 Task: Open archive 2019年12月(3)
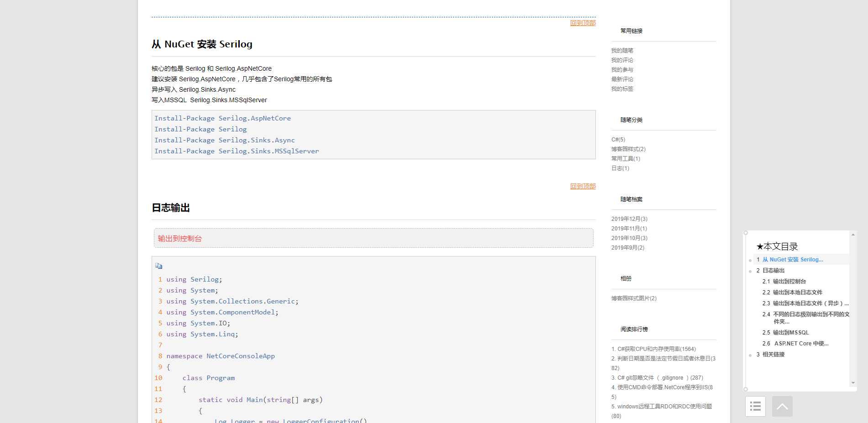[x=629, y=219]
